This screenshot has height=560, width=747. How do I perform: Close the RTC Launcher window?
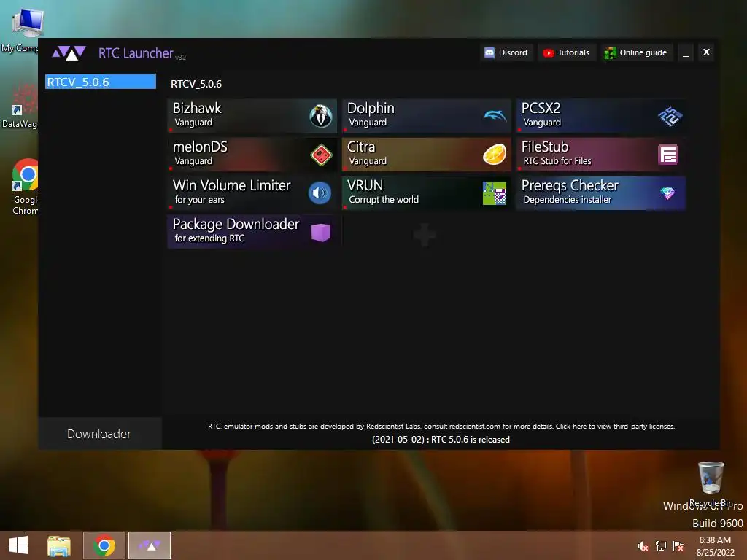pyautogui.click(x=706, y=52)
